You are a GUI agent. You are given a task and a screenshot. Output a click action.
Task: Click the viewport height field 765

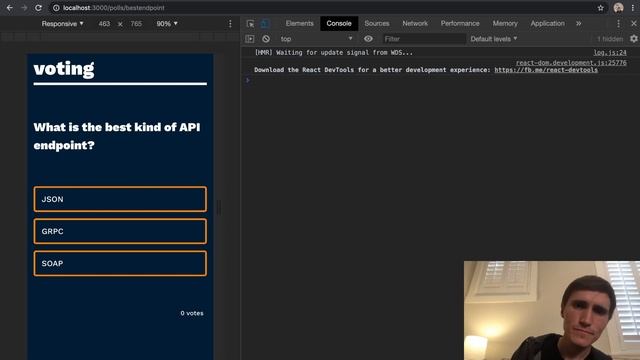[136, 24]
